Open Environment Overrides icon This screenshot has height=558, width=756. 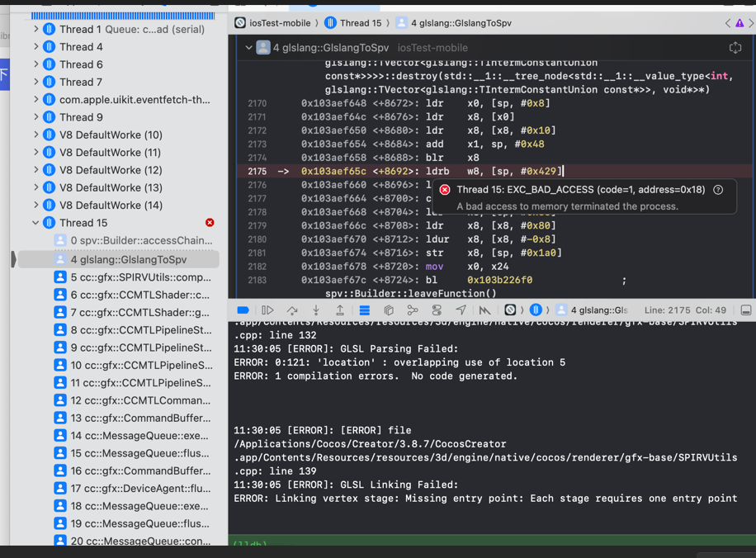click(x=437, y=310)
